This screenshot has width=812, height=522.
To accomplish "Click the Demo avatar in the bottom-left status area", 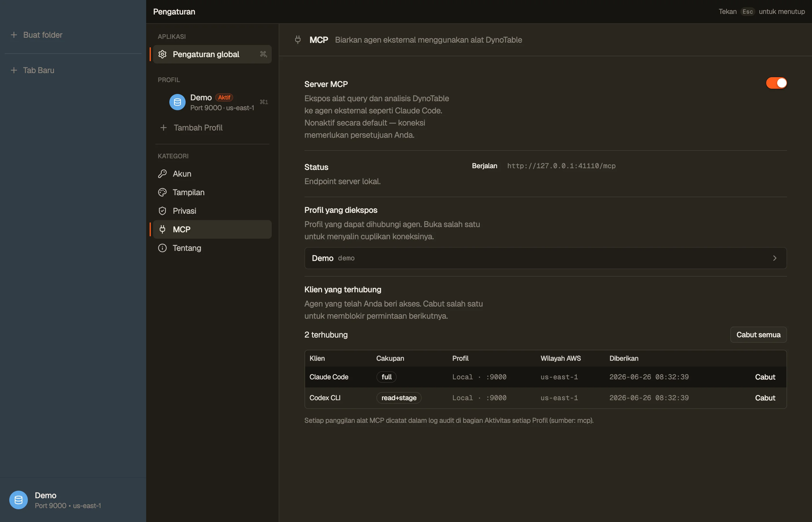I will point(18,500).
